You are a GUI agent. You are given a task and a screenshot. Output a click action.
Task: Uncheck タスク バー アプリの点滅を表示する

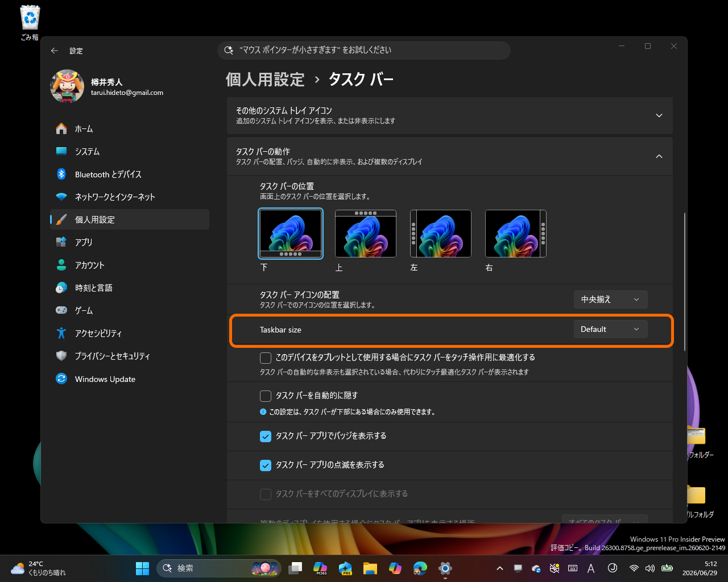point(266,465)
